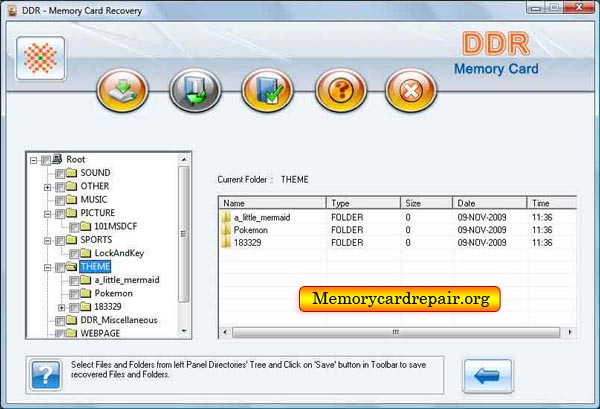Minimize the DDR Memory Card Recovery window
Viewport: 600px width, 409px height.
[x=536, y=7]
